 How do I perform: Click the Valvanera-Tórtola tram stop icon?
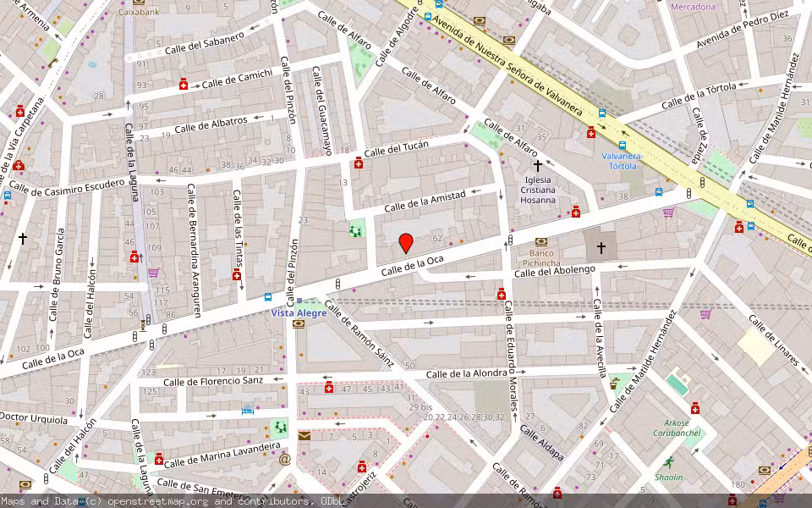(x=622, y=146)
